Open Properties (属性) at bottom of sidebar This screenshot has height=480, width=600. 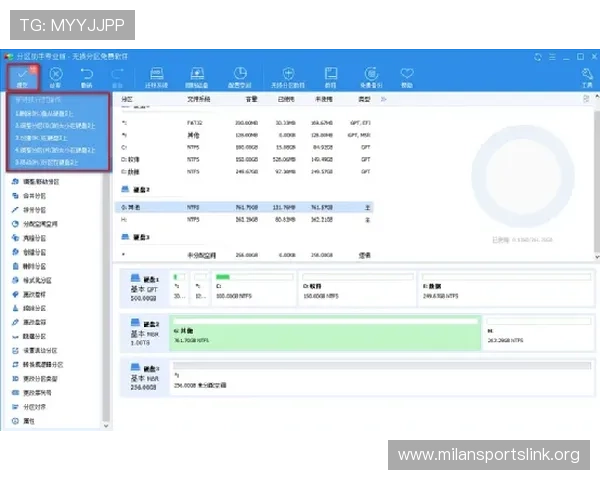pyautogui.click(x=23, y=421)
